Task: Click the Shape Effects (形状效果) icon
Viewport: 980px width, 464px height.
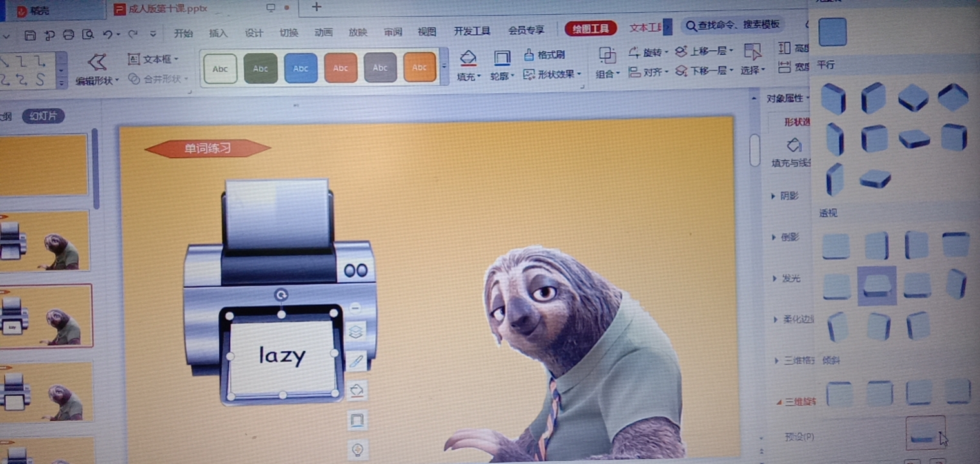Action: tap(529, 74)
